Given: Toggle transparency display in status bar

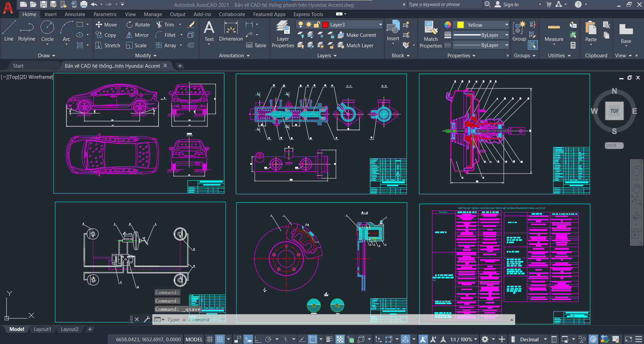Looking at the screenshot, I should click(340, 339).
